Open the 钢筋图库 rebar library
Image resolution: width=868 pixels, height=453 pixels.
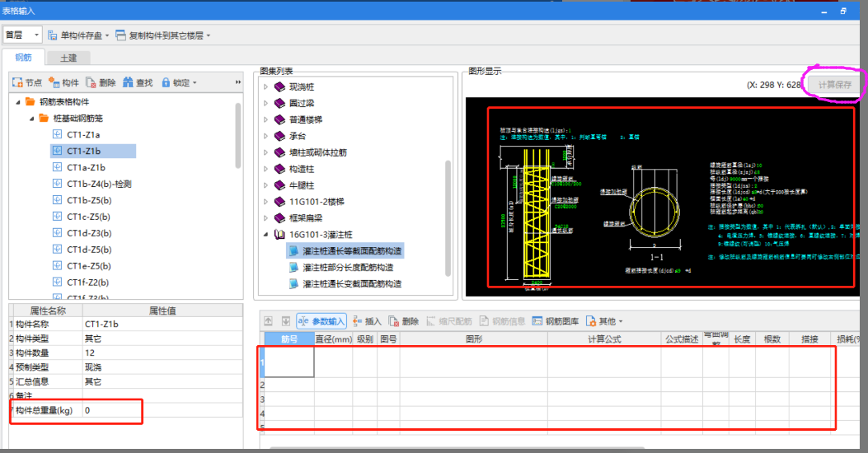pyautogui.click(x=556, y=320)
